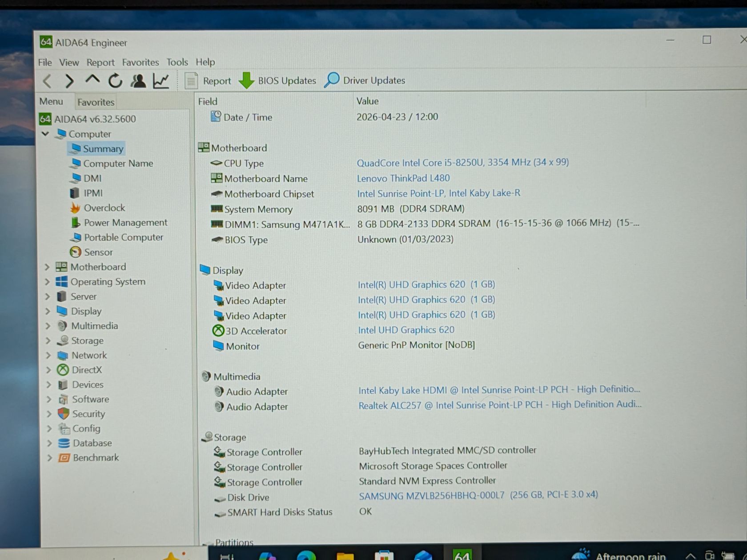Image resolution: width=747 pixels, height=560 pixels.
Task: Select the Security tree item
Action: click(x=81, y=414)
